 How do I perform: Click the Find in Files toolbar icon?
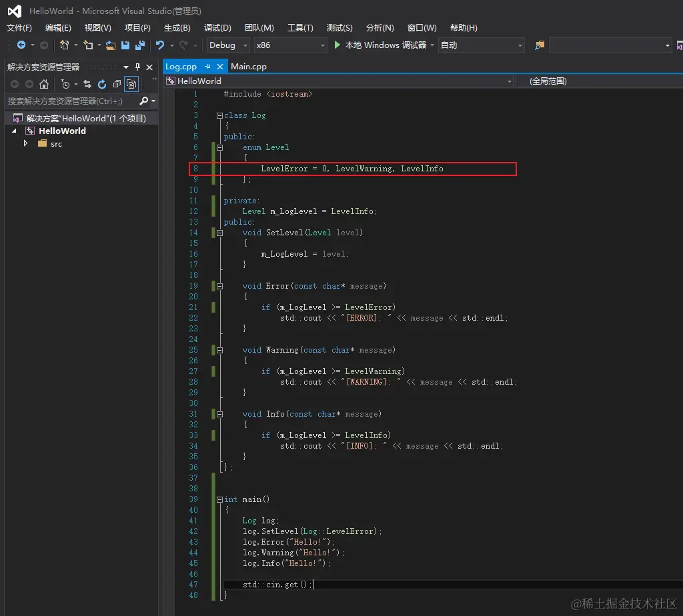point(540,45)
